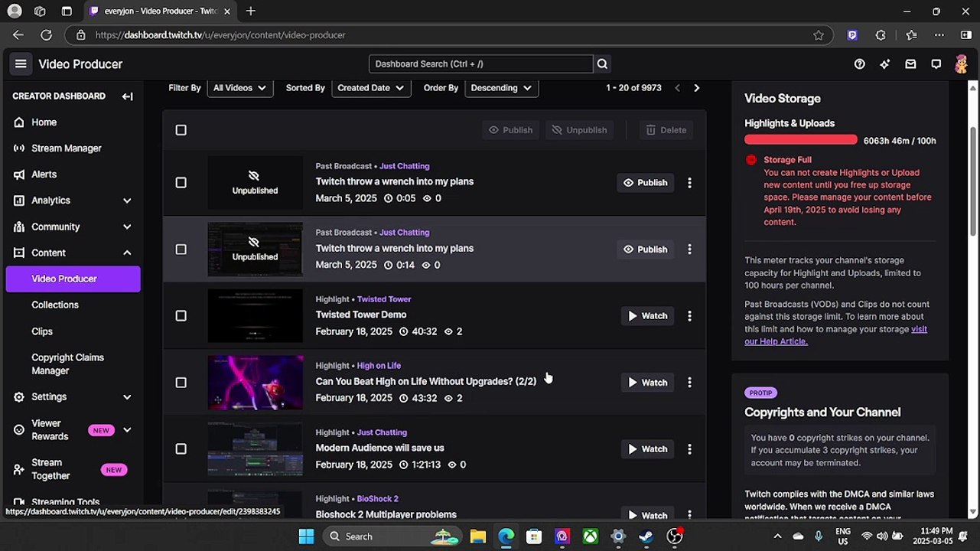Watch the Twisted Tower Demo highlight
This screenshot has height=551, width=980.
647,316
